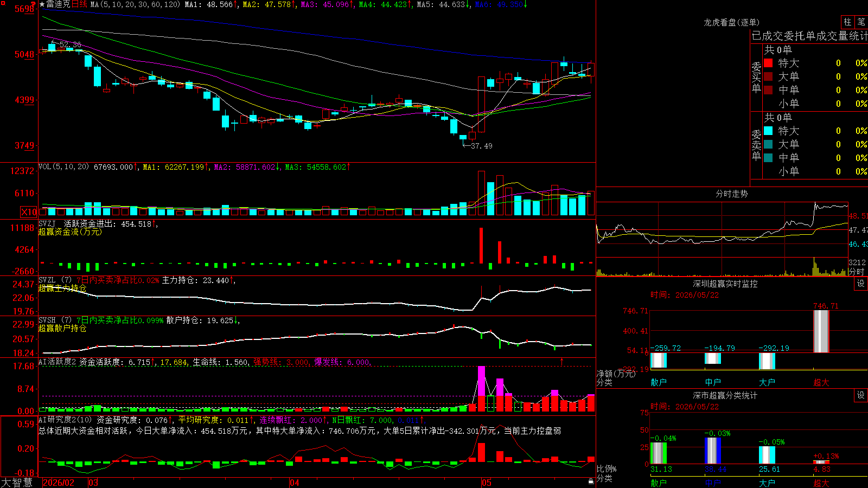
Task: Click the 小单 row under 委卖单
Action: pyautogui.click(x=815, y=171)
